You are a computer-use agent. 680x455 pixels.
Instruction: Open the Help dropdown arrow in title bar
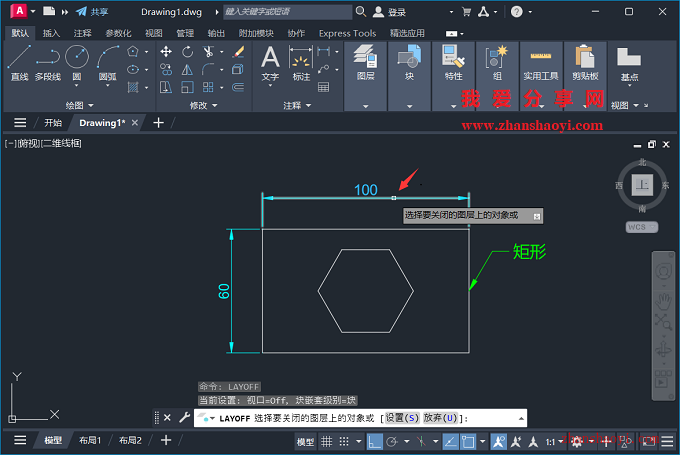[530, 12]
